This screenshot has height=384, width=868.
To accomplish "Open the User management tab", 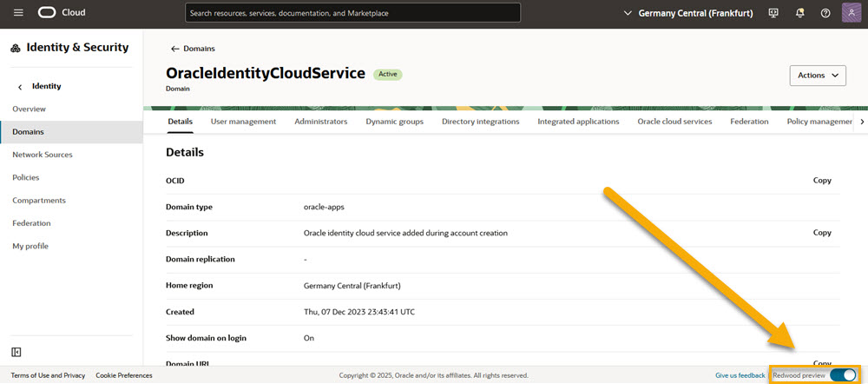I will click(x=243, y=122).
